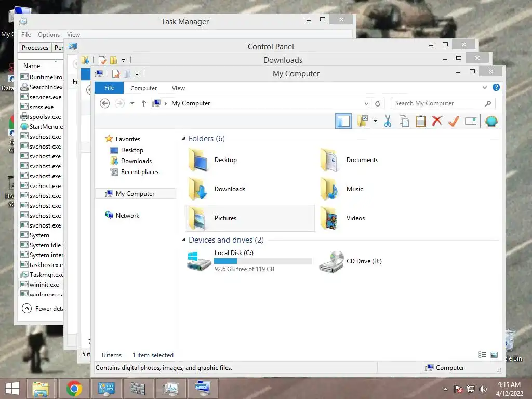Click the Refresh button in address bar
Viewport: 532px width, 399px height.
pyautogui.click(x=378, y=103)
